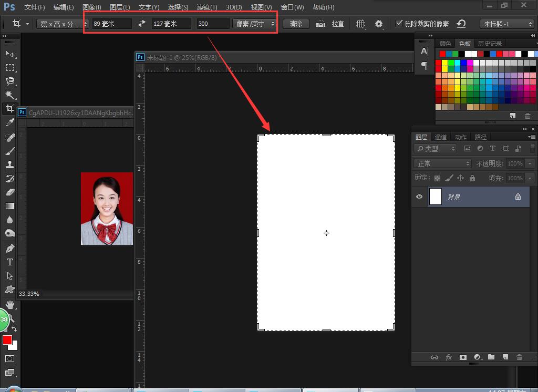538x392 pixels.
Task: Swap width and height values icon
Action: click(x=141, y=24)
